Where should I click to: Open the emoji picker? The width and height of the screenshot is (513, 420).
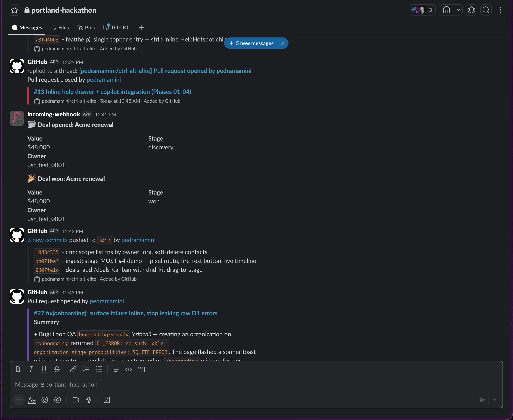[45, 400]
